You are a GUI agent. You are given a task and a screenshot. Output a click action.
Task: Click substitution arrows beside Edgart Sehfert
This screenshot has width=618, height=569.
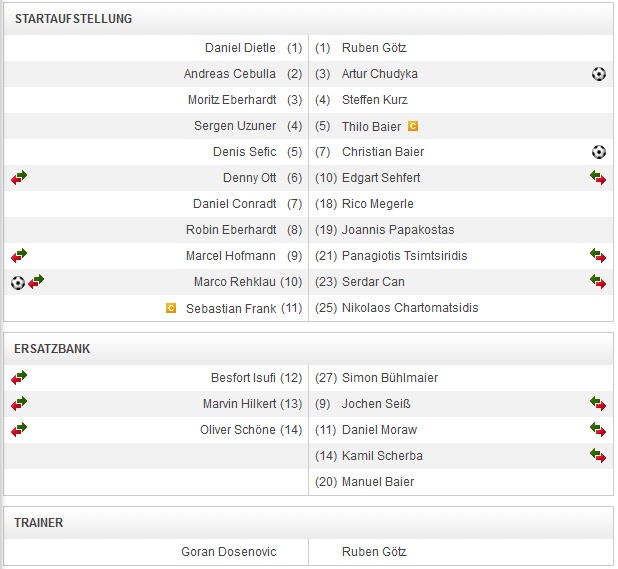(598, 178)
